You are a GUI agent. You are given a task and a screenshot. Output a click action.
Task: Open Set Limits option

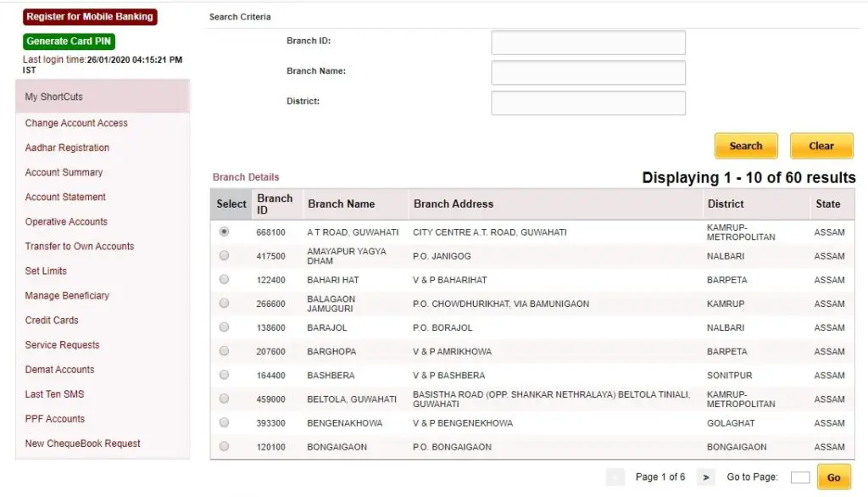(46, 271)
